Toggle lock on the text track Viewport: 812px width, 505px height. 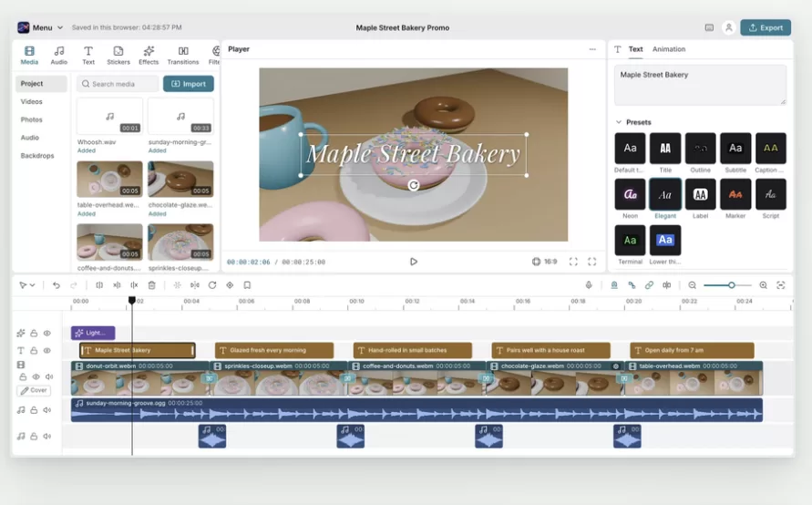pos(34,351)
